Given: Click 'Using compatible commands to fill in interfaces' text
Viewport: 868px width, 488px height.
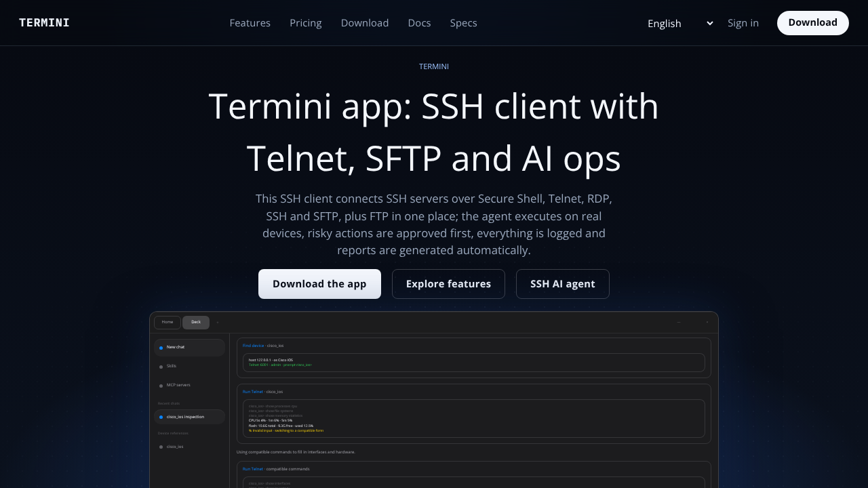Looking at the screenshot, I should (x=296, y=452).
